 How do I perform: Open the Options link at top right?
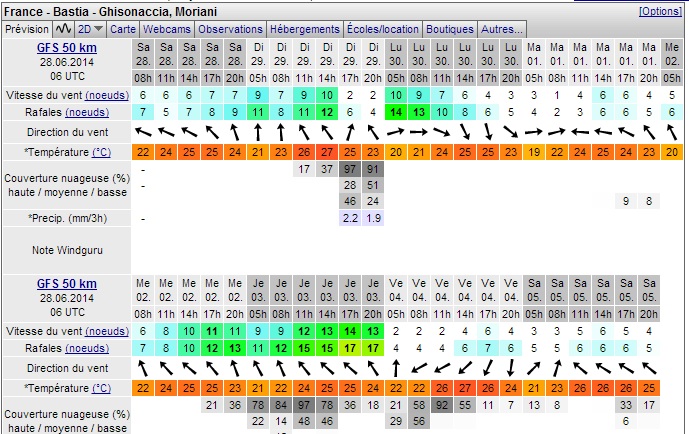[661, 11]
